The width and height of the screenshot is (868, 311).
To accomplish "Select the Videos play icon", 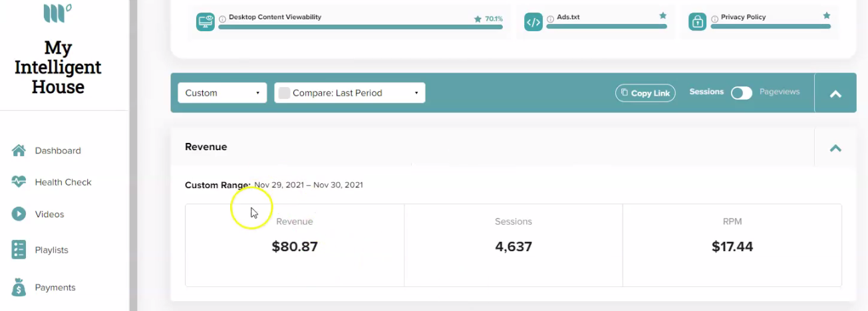I will point(19,214).
